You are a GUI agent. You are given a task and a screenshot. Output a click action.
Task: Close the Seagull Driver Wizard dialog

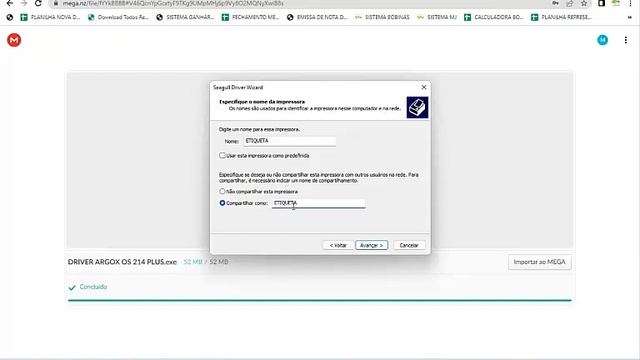tap(424, 87)
